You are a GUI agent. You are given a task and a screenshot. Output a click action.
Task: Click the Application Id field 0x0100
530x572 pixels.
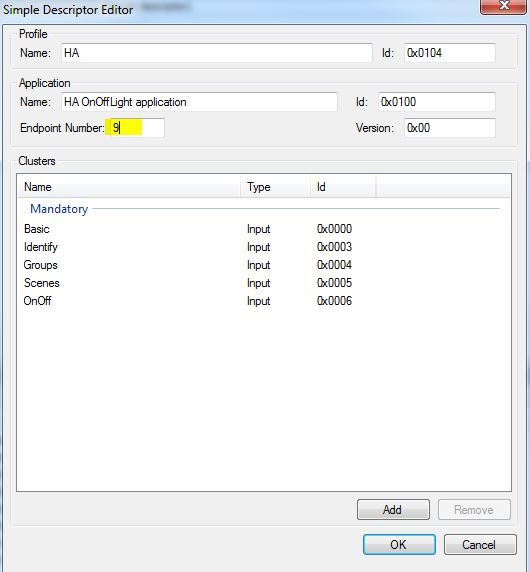click(437, 102)
